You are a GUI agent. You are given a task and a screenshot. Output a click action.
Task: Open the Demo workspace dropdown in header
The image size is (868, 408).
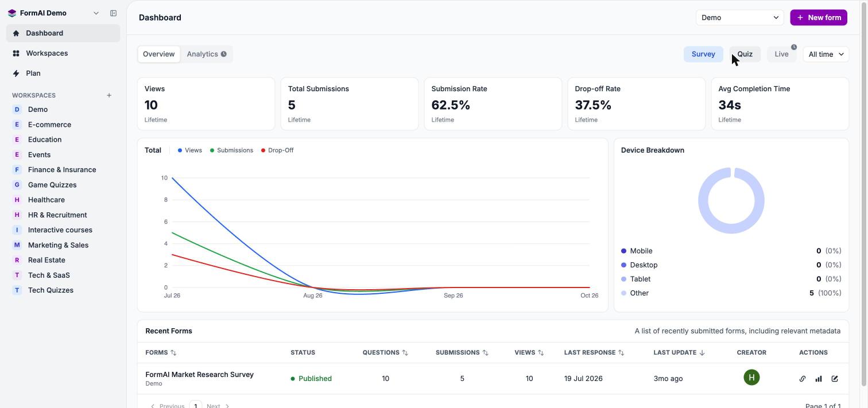tap(739, 17)
